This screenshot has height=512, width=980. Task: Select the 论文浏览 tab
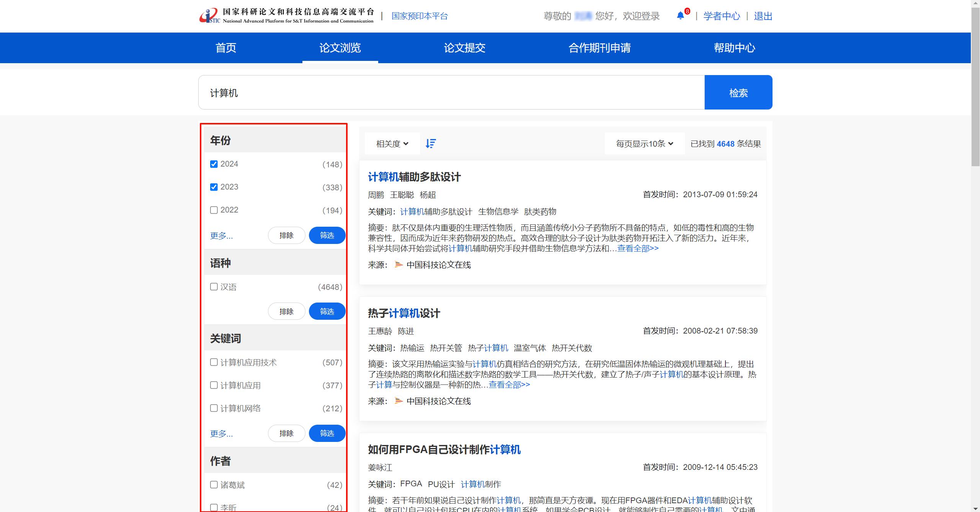pyautogui.click(x=340, y=48)
